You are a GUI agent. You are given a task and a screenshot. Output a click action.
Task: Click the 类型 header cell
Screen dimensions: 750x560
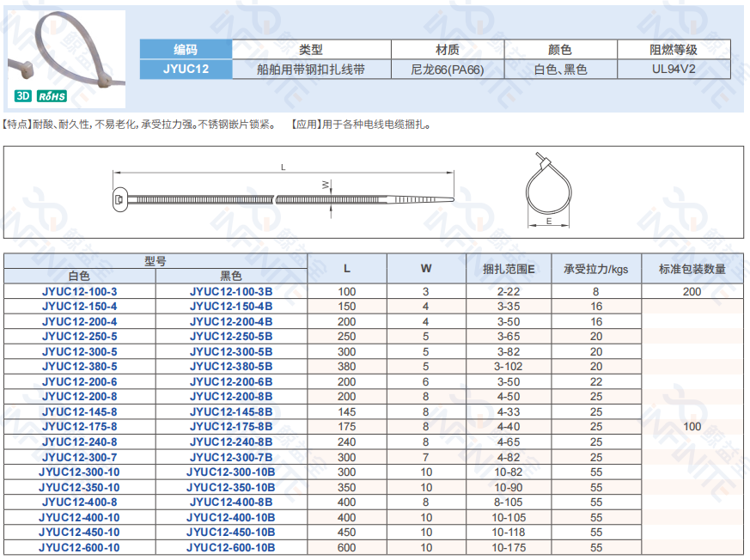pos(311,49)
